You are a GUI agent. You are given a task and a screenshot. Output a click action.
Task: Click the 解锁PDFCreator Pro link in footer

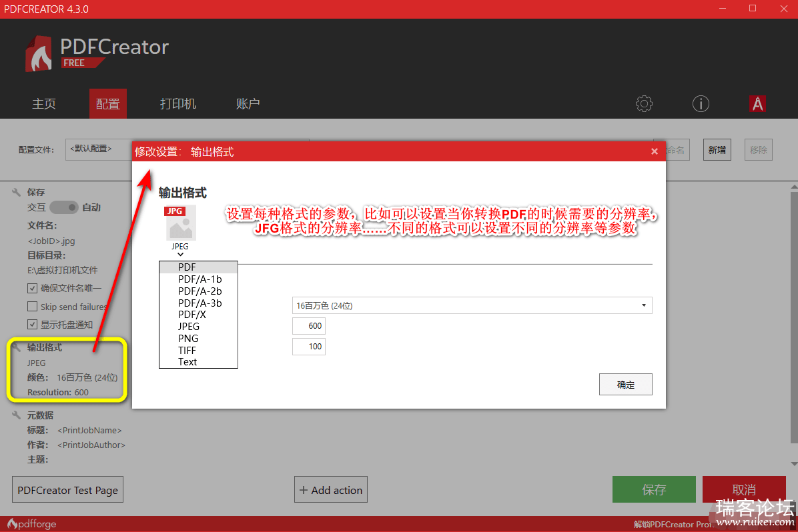tap(673, 525)
